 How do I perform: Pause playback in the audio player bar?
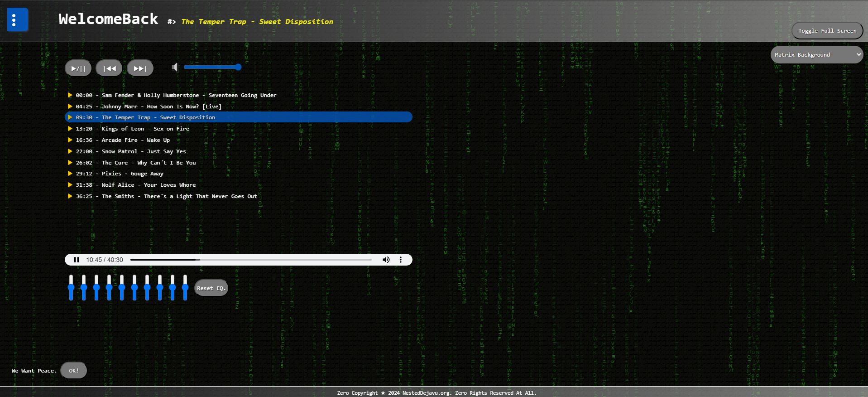[77, 260]
